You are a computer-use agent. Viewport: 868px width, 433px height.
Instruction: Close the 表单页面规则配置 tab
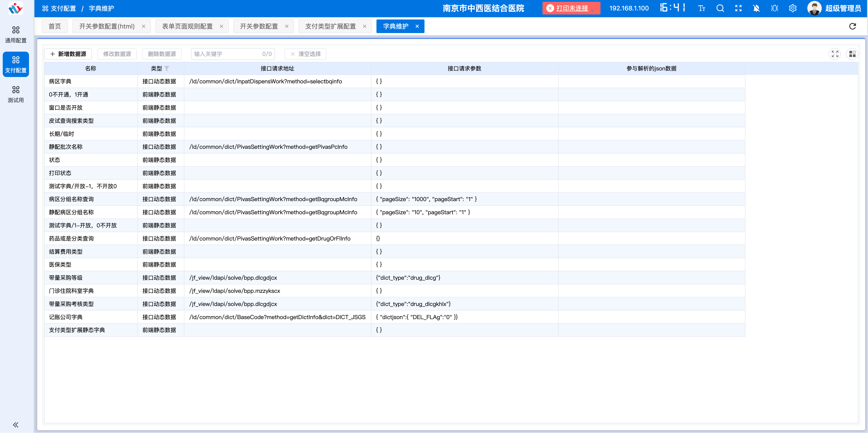coord(221,26)
